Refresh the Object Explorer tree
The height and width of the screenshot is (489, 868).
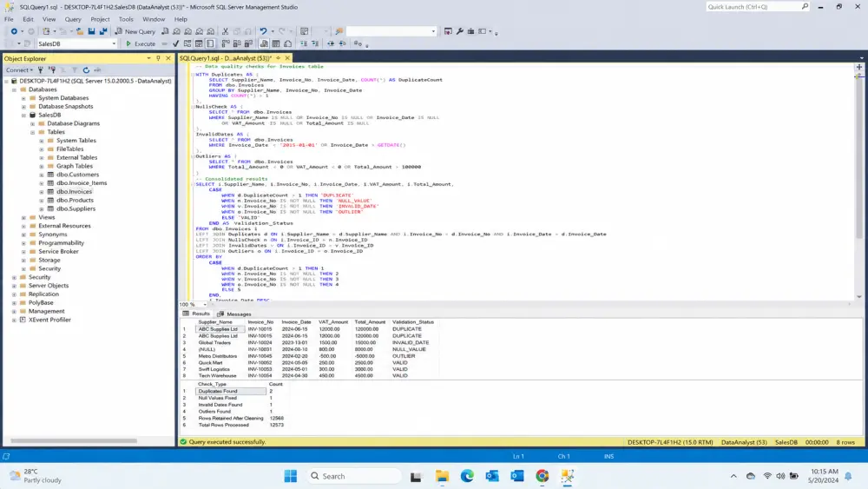click(x=86, y=70)
